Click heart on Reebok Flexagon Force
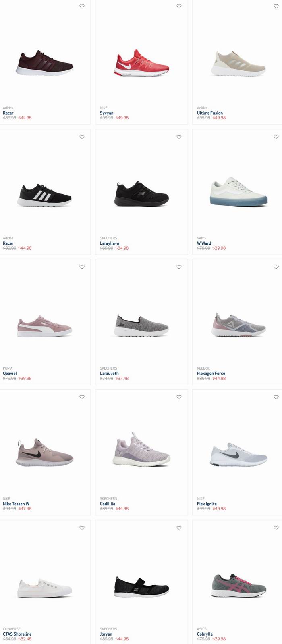This screenshot has height=644, width=282. point(276,267)
